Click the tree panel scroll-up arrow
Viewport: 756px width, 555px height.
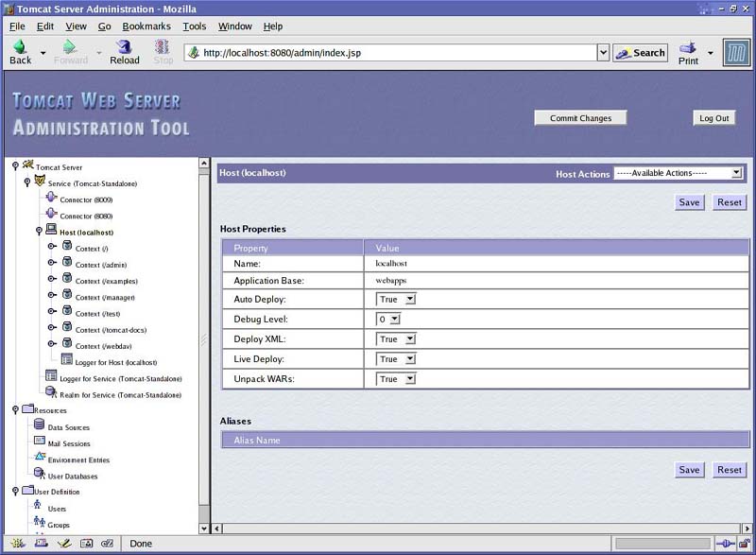coord(204,164)
